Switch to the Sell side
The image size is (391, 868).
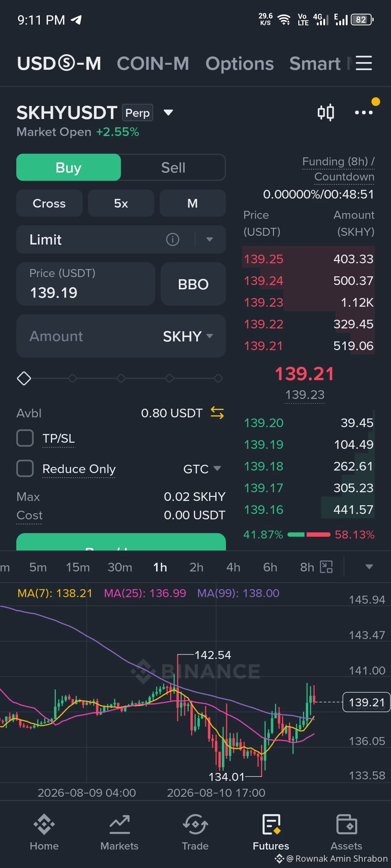[x=173, y=167]
